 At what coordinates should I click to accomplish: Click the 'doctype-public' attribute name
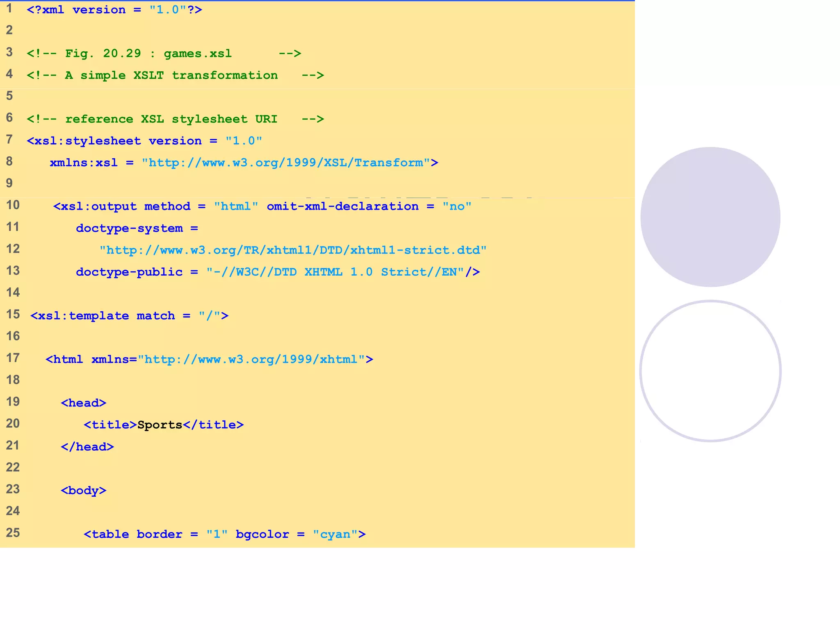tap(129, 272)
